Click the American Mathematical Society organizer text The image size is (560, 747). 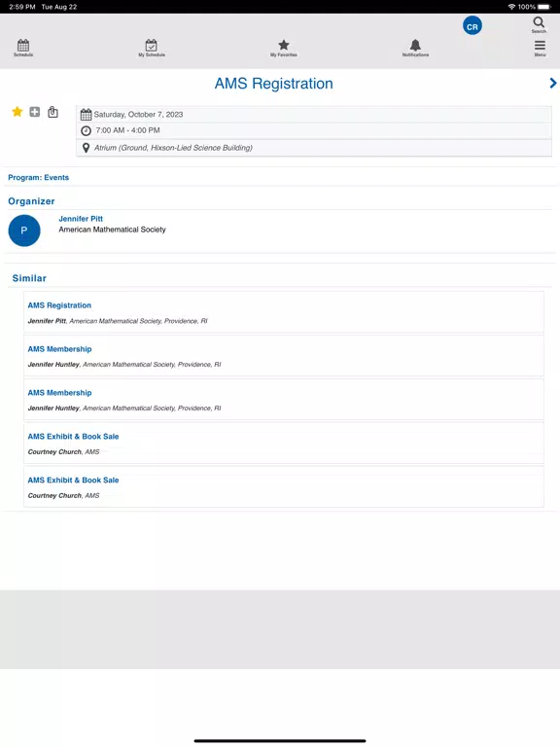[x=112, y=230]
